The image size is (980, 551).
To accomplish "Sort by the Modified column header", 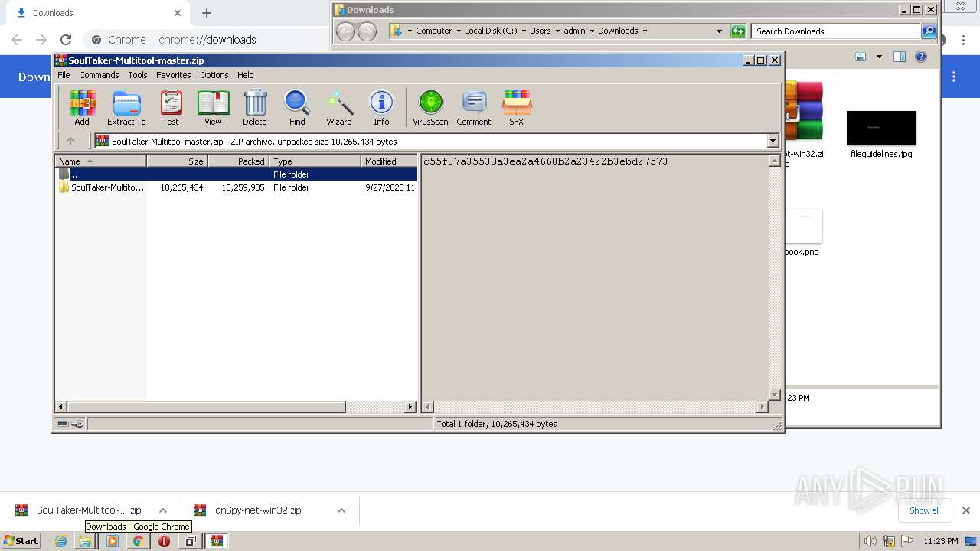I will [389, 161].
